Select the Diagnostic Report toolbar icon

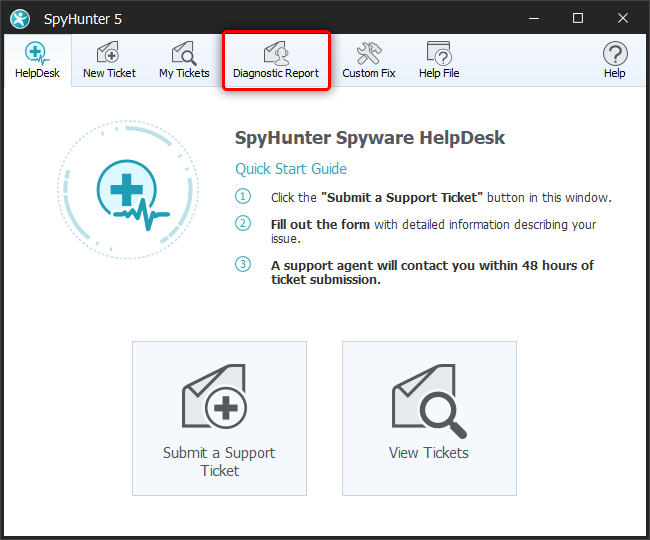[x=276, y=60]
